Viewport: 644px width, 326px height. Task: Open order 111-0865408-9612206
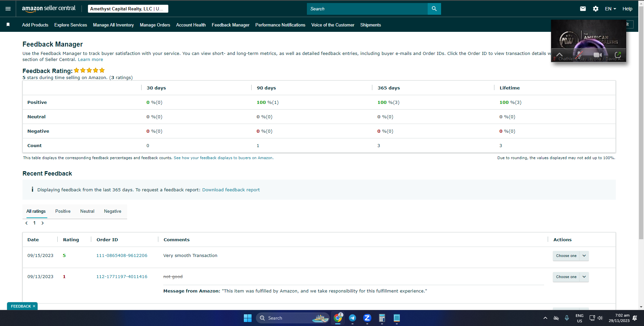pyautogui.click(x=122, y=256)
